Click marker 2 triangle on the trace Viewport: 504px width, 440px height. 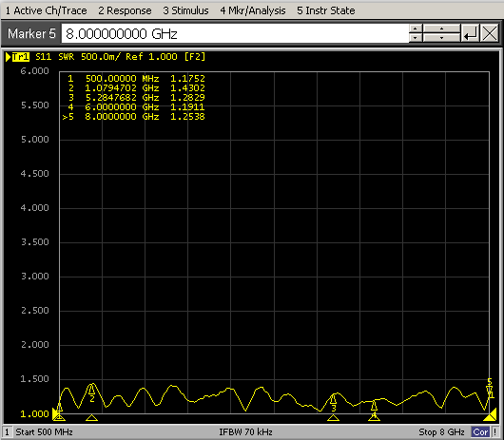tap(91, 390)
